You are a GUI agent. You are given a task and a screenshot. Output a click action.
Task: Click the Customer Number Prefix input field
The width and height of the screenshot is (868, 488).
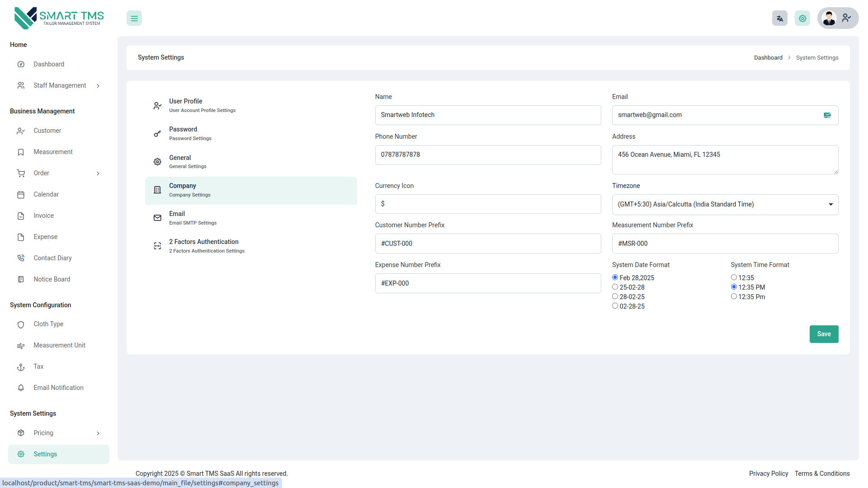click(x=488, y=243)
